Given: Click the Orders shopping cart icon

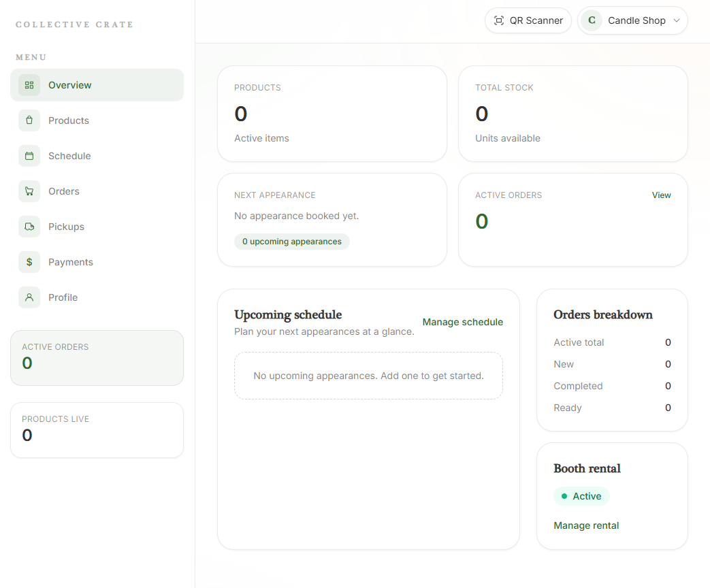Looking at the screenshot, I should click(x=29, y=191).
